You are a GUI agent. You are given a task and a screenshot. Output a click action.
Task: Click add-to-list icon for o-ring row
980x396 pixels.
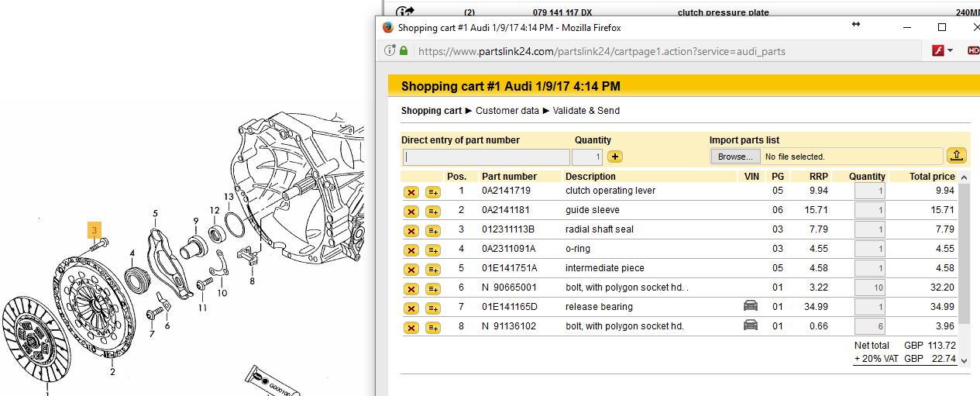click(x=433, y=250)
